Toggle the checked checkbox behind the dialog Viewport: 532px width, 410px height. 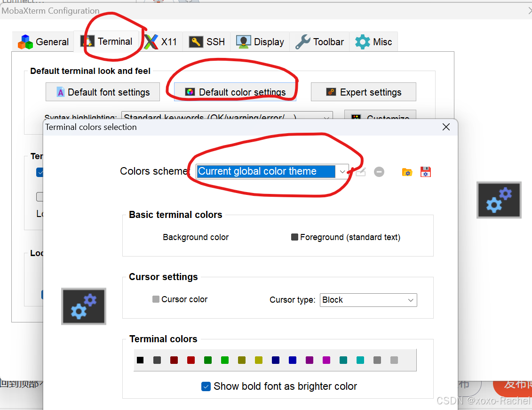[x=40, y=172]
